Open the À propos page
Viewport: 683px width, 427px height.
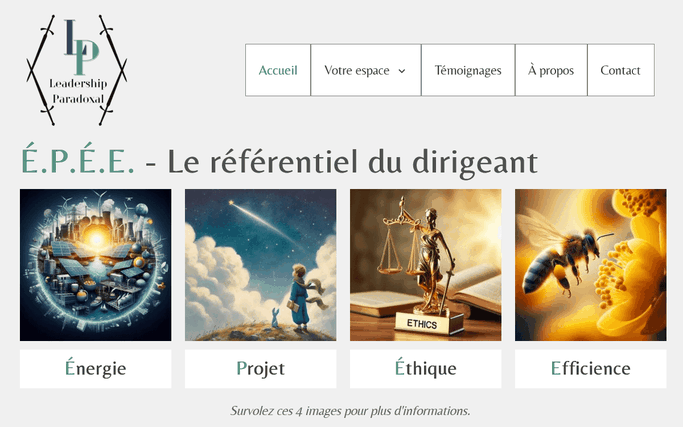[551, 70]
